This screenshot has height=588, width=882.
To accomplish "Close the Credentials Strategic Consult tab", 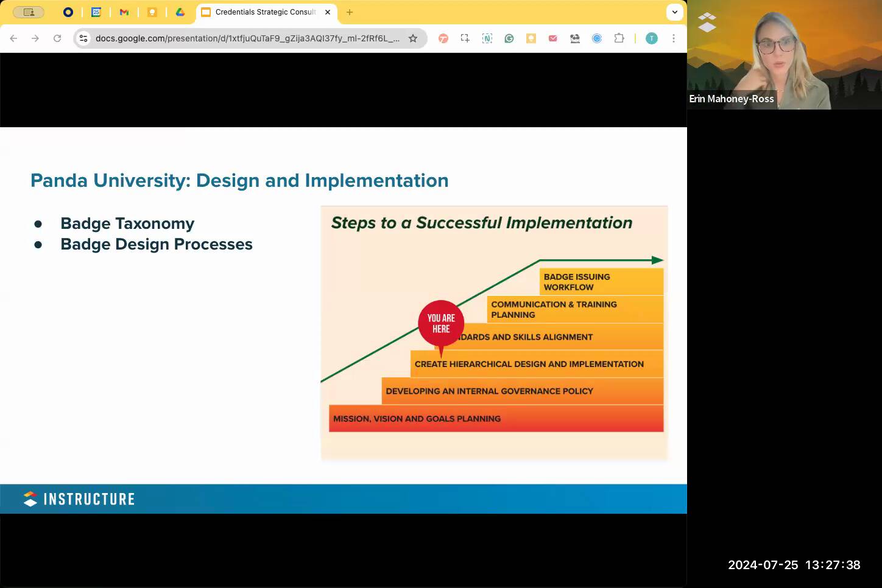I will click(x=328, y=12).
